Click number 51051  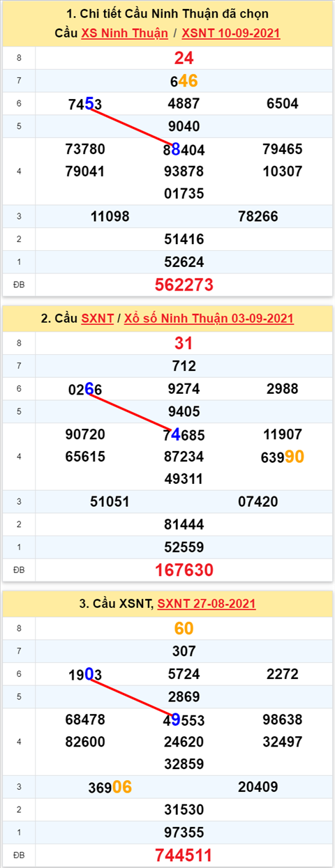coord(110,501)
